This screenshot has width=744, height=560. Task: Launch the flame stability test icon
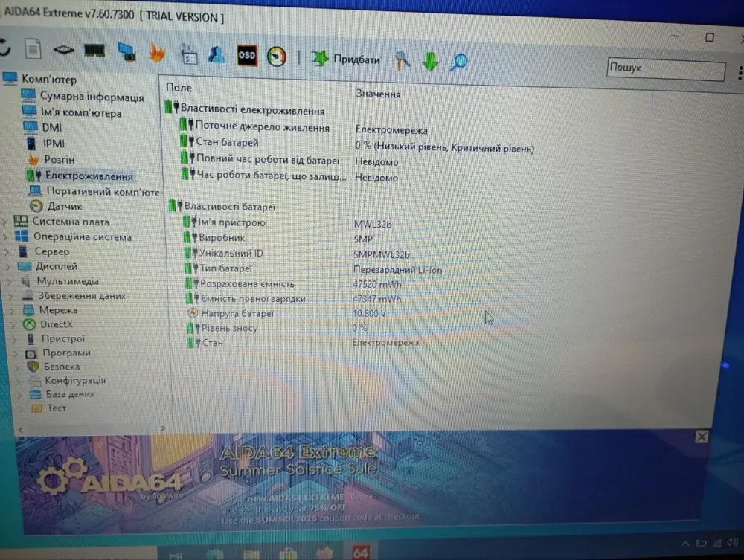pos(157,53)
